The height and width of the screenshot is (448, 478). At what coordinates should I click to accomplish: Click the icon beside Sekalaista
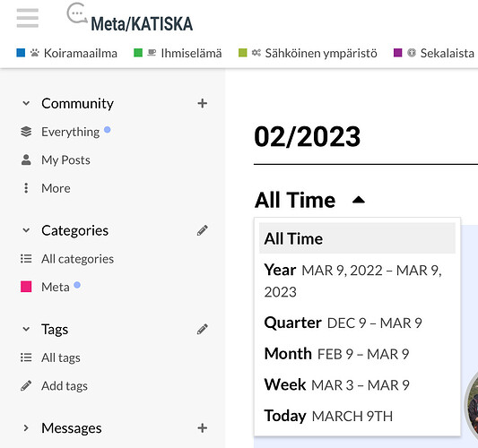tap(412, 53)
